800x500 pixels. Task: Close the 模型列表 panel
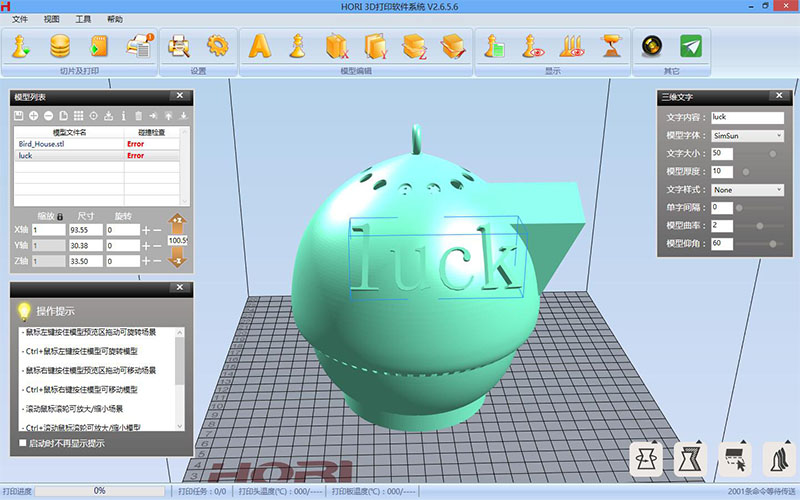click(x=180, y=95)
